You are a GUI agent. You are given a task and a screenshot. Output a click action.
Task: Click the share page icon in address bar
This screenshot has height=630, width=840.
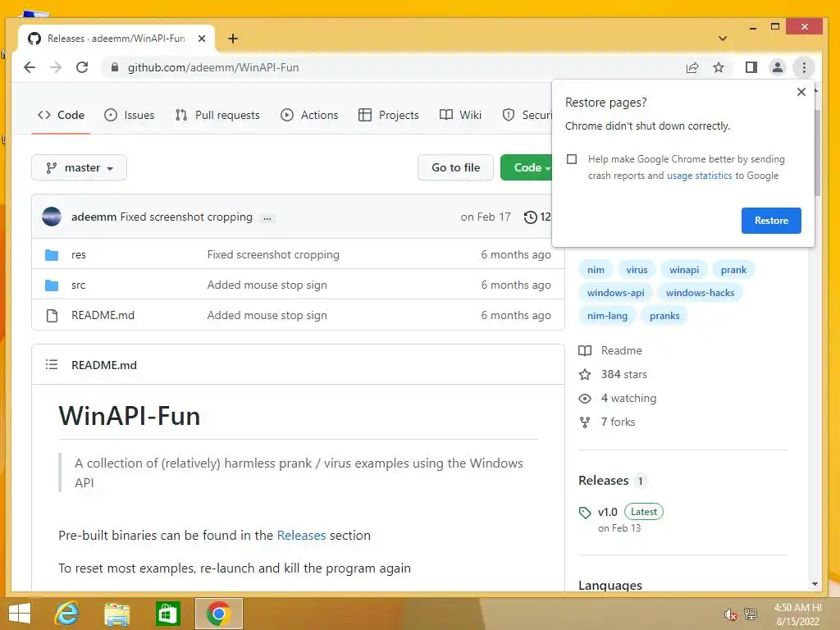692,67
